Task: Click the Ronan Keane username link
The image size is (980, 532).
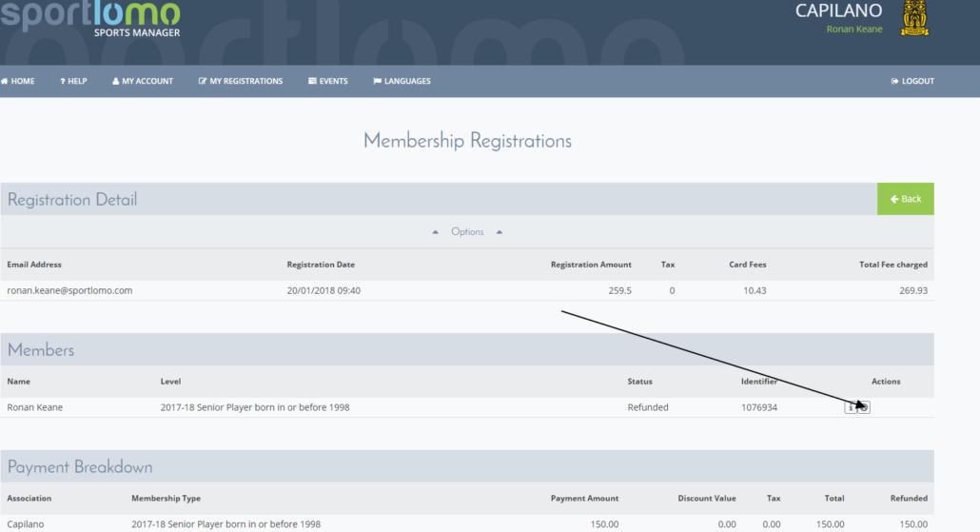Action: pos(854,29)
